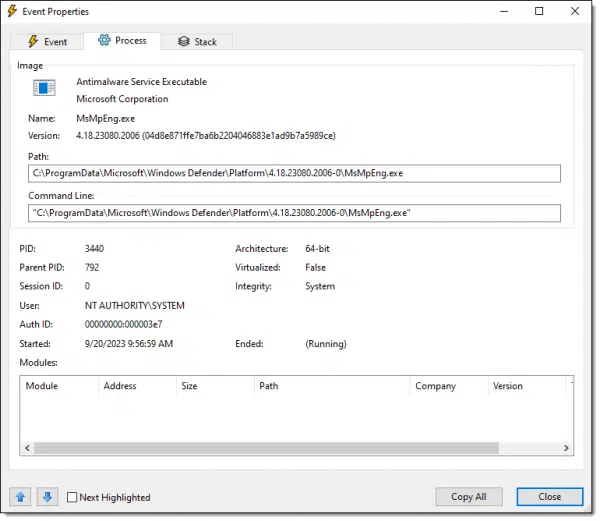Click the PID value 3440
Viewport: 600px width, 521px height.
pos(94,249)
